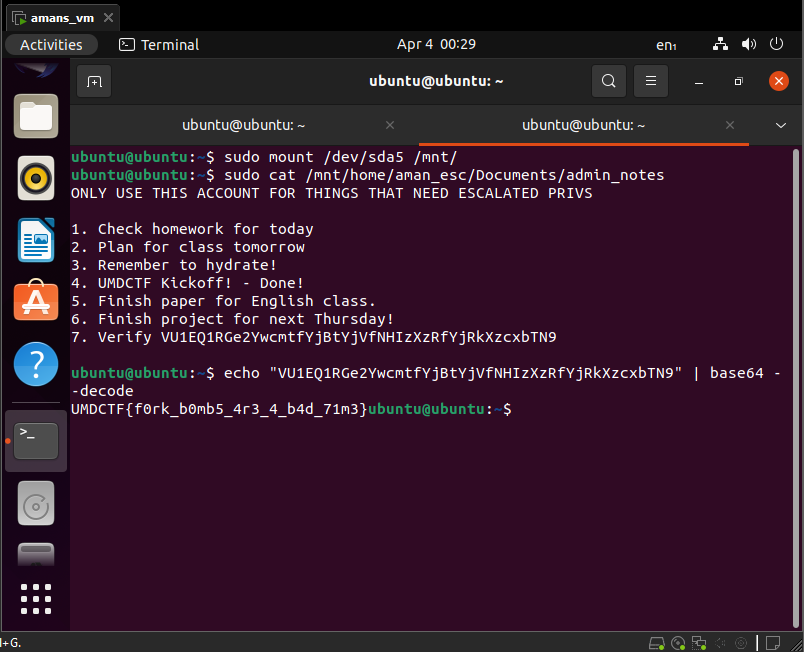Launch Files from the dock
Screen dimensions: 804x652
(x=36, y=117)
